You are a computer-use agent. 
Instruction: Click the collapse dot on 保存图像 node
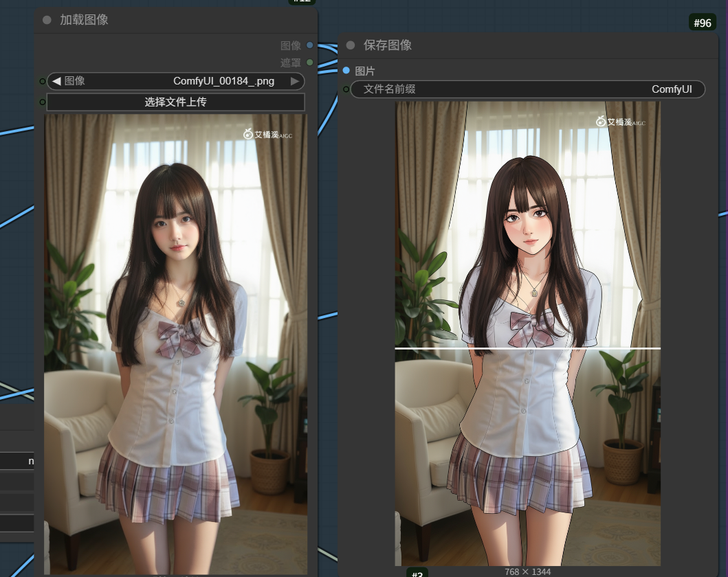coord(351,45)
